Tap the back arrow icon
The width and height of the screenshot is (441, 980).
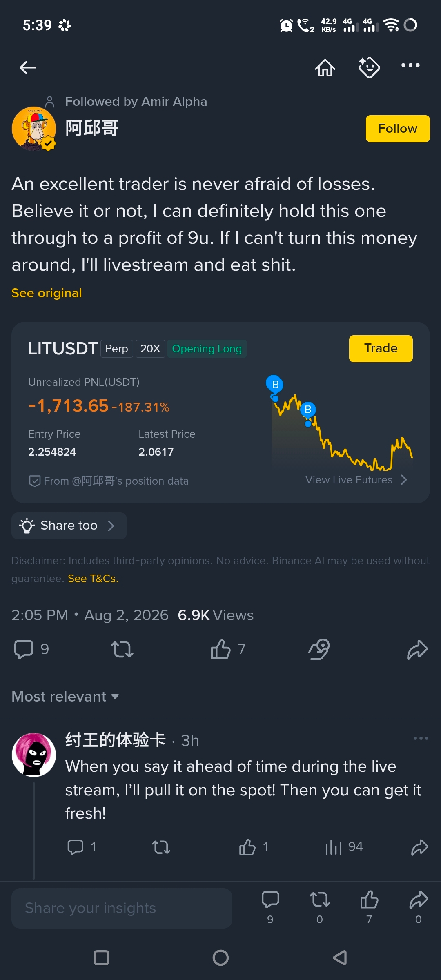click(x=28, y=67)
